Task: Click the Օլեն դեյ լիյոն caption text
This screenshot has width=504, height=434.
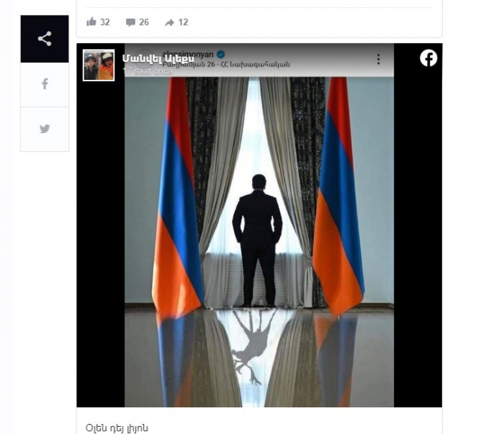Action: pos(117,428)
